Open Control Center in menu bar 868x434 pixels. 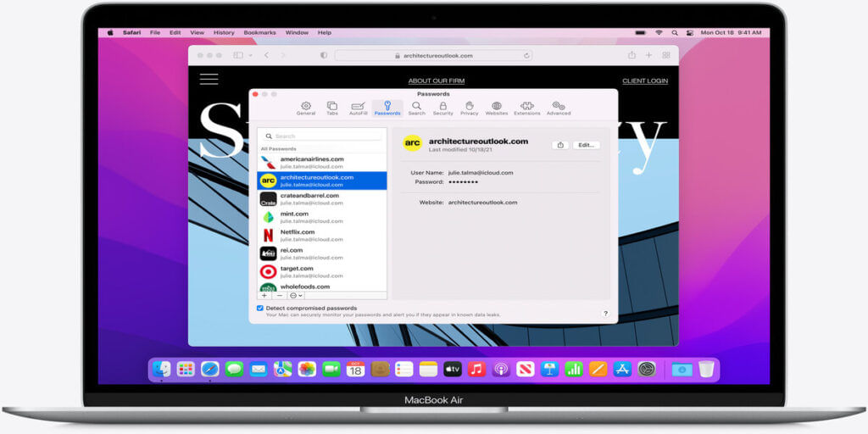tap(689, 33)
